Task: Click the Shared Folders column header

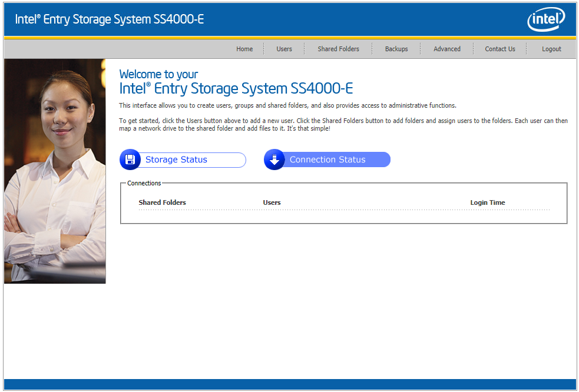Action: pyautogui.click(x=162, y=202)
